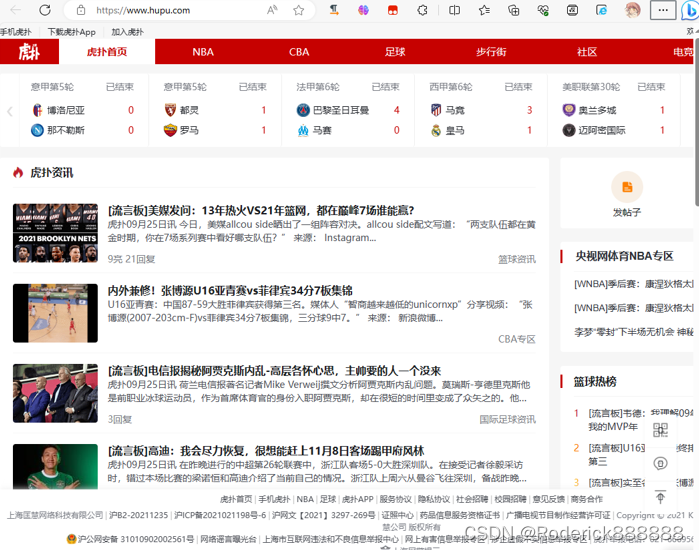Image resolution: width=699 pixels, height=550 pixels.
Task: Click the orange post document icon
Action: point(627,187)
